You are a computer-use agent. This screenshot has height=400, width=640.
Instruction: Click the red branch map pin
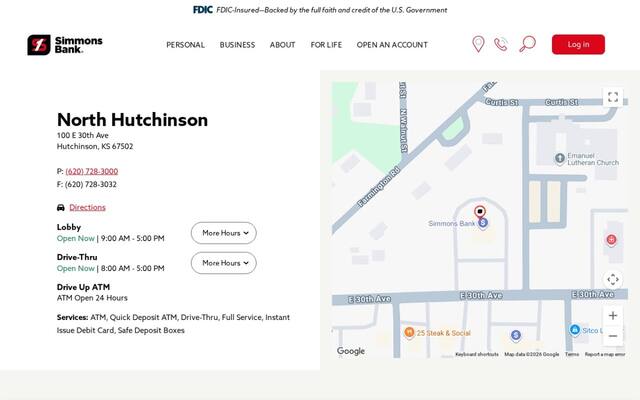[480, 211]
